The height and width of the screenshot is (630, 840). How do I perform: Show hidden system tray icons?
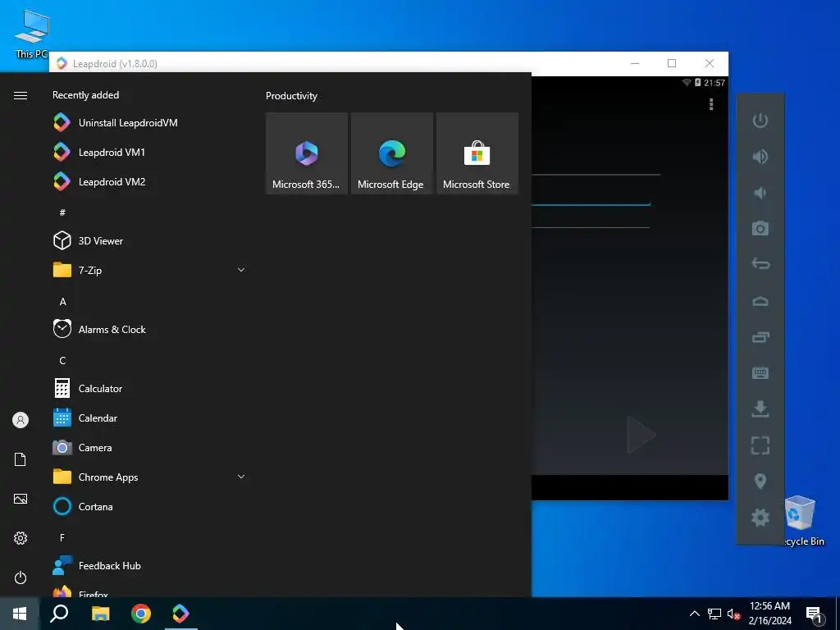pos(694,614)
